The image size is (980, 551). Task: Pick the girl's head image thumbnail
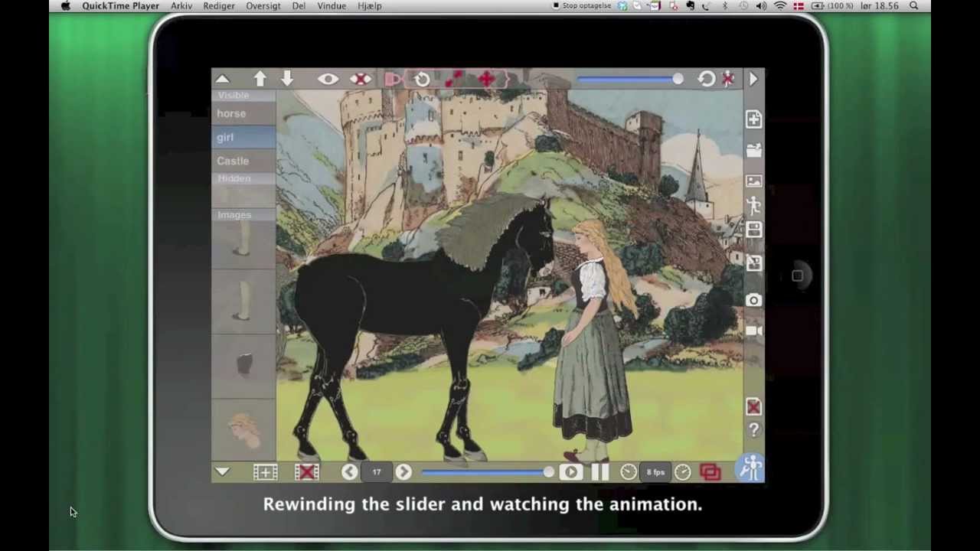point(243,430)
